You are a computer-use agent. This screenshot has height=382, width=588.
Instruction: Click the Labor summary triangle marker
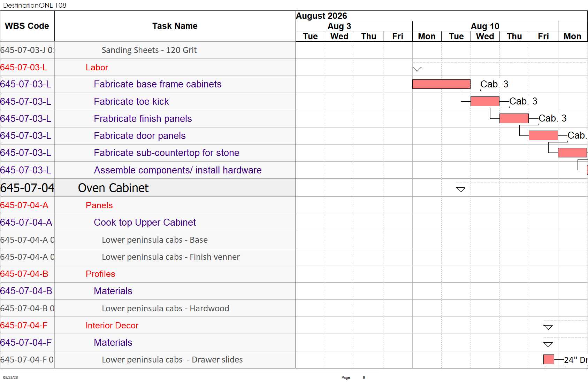coord(417,69)
